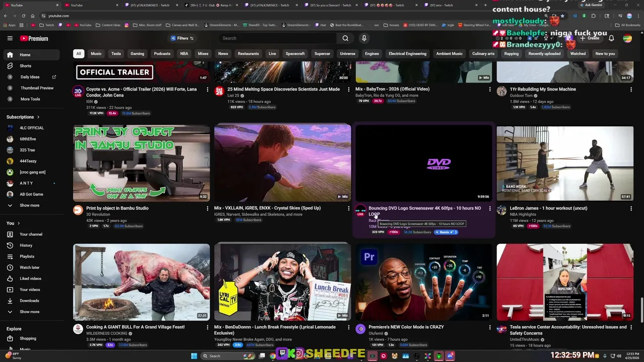This screenshot has height=362, width=644.
Task: Open Downloads in the sidebar
Action: [x=31, y=301]
